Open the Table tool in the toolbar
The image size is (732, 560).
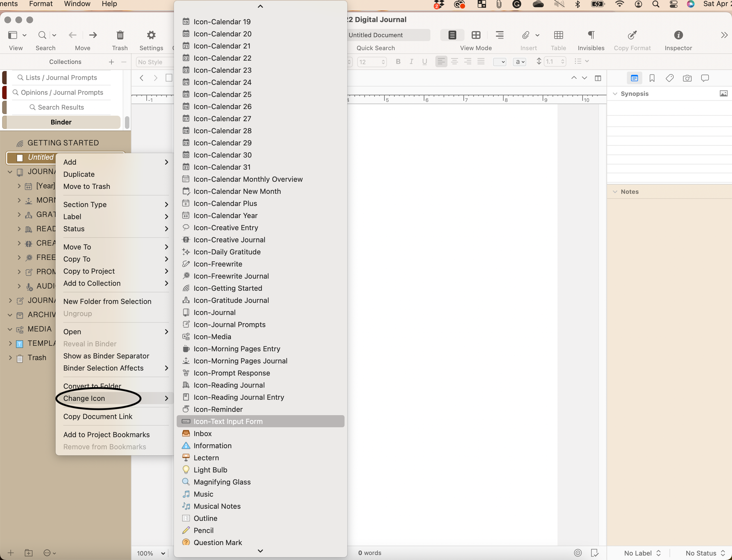tap(558, 35)
